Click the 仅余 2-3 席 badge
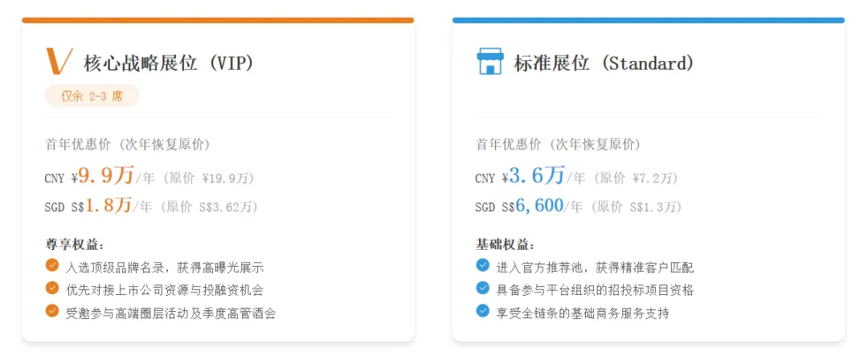 (x=92, y=96)
